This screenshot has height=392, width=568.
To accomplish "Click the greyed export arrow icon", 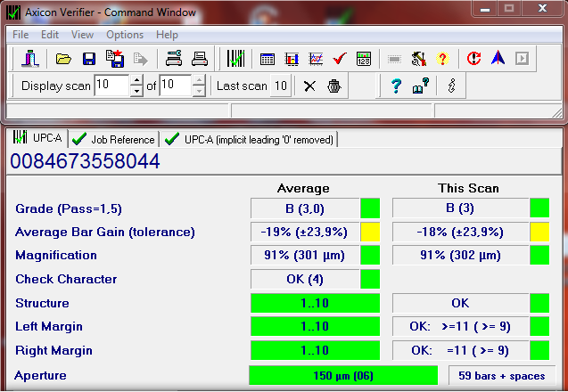I will tap(140, 59).
